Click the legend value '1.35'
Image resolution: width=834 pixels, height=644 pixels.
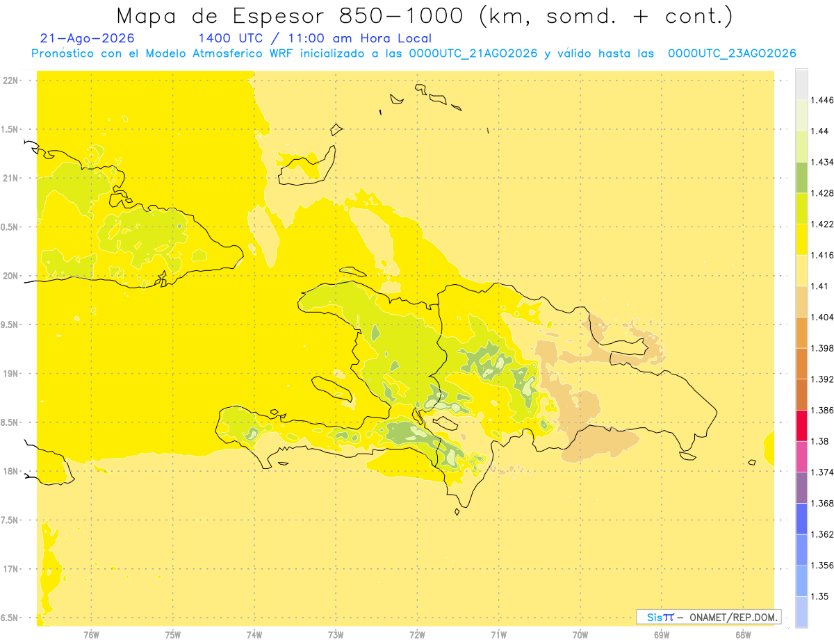click(820, 596)
